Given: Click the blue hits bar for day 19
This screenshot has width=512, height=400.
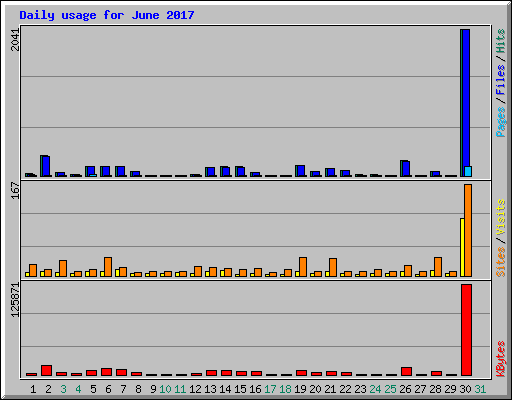Looking at the screenshot, I should (x=301, y=171).
